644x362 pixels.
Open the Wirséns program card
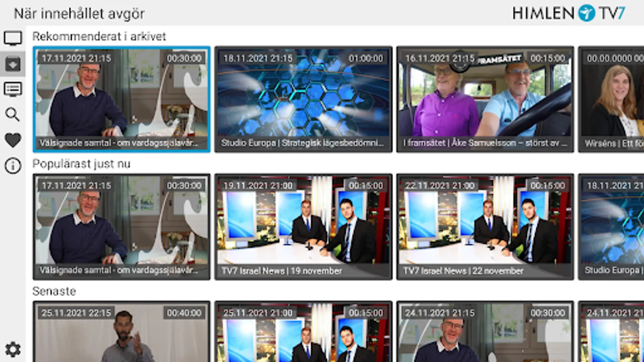click(611, 99)
